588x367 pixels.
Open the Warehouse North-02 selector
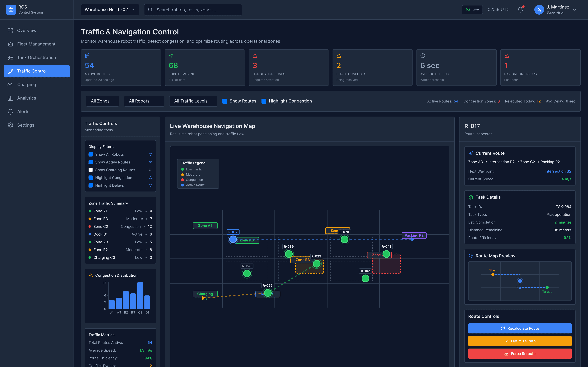click(110, 9)
